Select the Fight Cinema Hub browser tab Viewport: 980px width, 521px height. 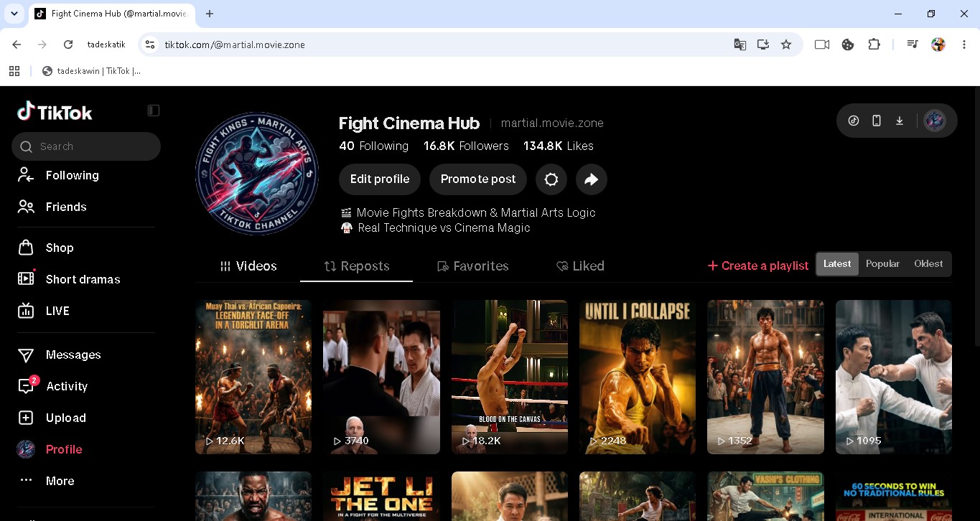coord(111,14)
